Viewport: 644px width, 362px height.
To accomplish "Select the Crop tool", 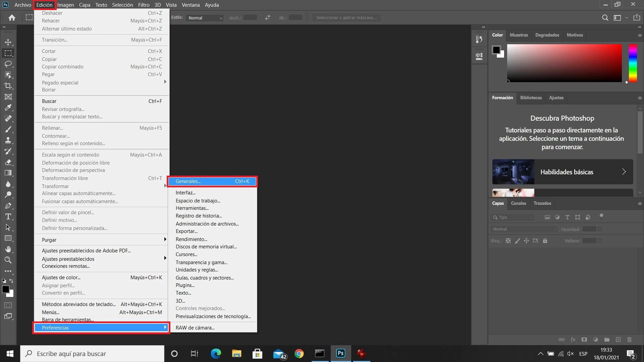I will pos(8,86).
